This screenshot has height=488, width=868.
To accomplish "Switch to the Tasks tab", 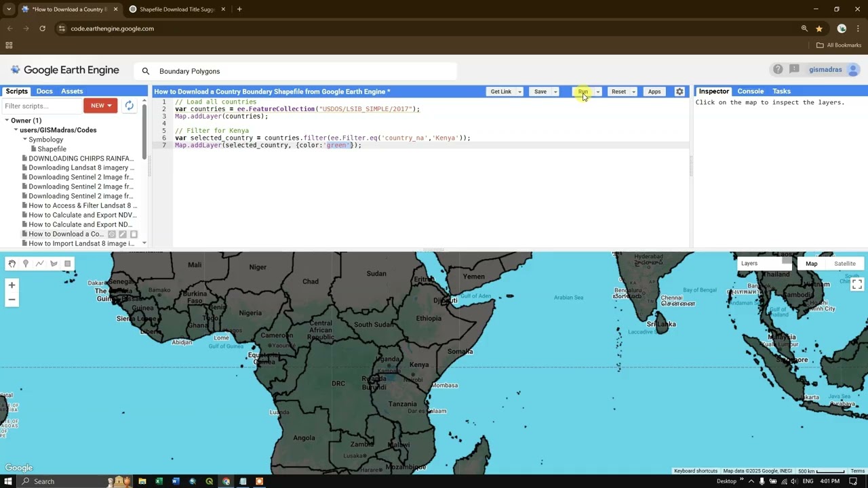I will coord(782,91).
